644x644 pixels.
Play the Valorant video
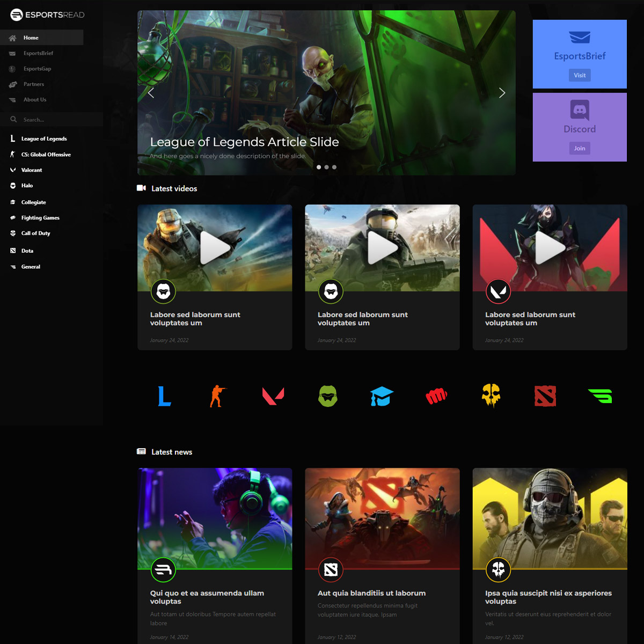[x=550, y=248]
